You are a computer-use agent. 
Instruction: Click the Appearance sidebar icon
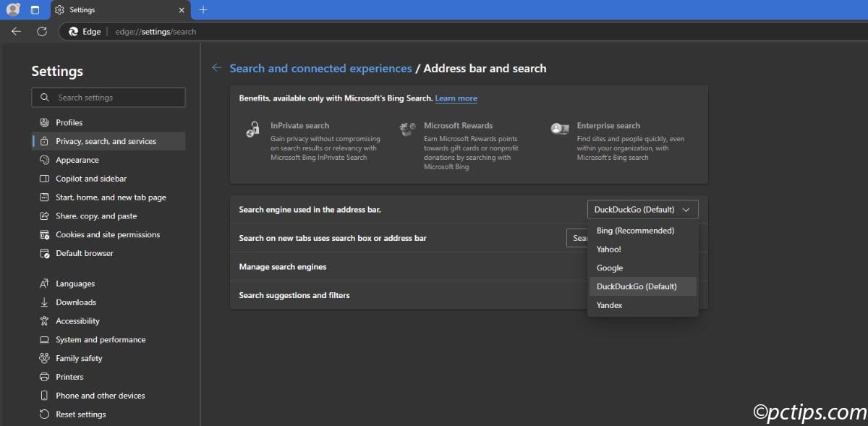click(x=44, y=160)
